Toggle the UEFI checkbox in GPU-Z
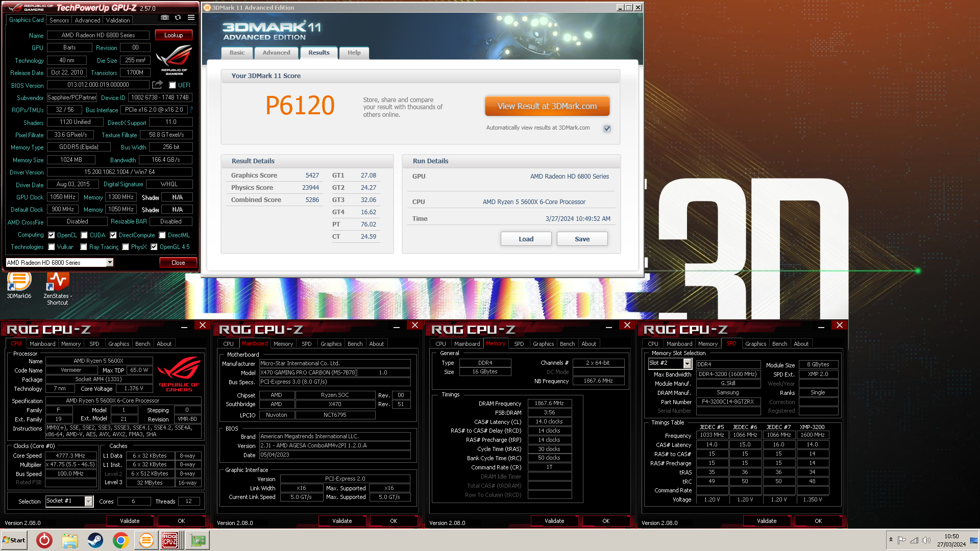980x551 pixels. 172,85
